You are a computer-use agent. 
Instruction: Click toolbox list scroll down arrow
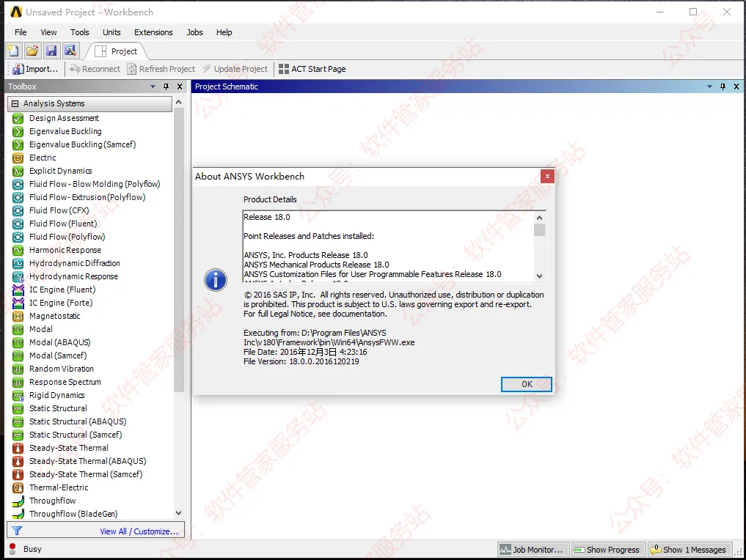coord(178,513)
